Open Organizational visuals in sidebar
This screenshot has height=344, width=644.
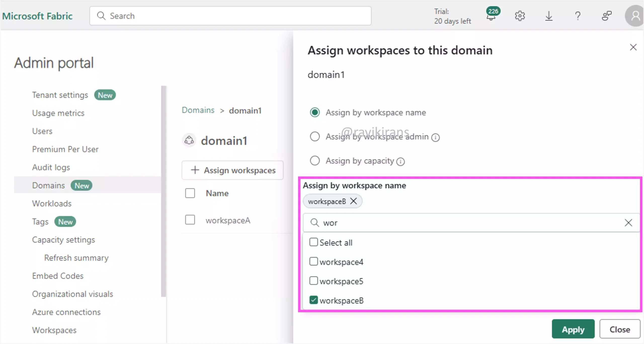(72, 294)
